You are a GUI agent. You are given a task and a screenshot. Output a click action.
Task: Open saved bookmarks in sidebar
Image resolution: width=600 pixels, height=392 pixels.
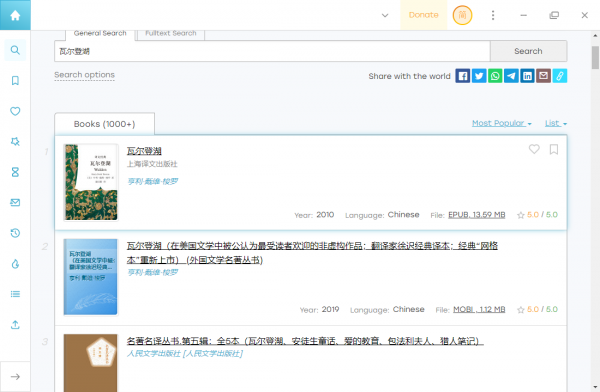[15, 80]
